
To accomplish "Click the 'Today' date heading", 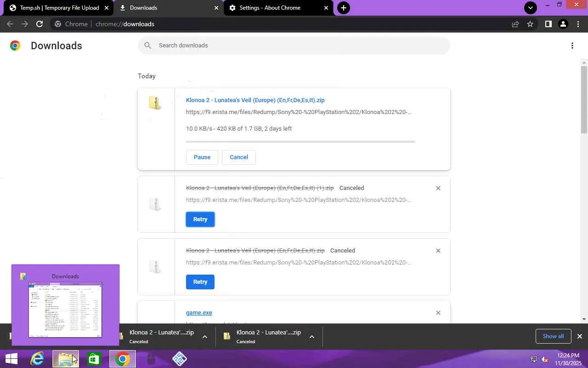I will pos(147,76).
